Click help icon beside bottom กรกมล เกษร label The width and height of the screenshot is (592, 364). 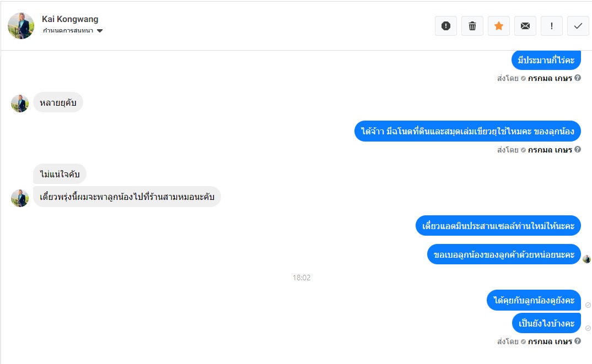click(x=578, y=341)
